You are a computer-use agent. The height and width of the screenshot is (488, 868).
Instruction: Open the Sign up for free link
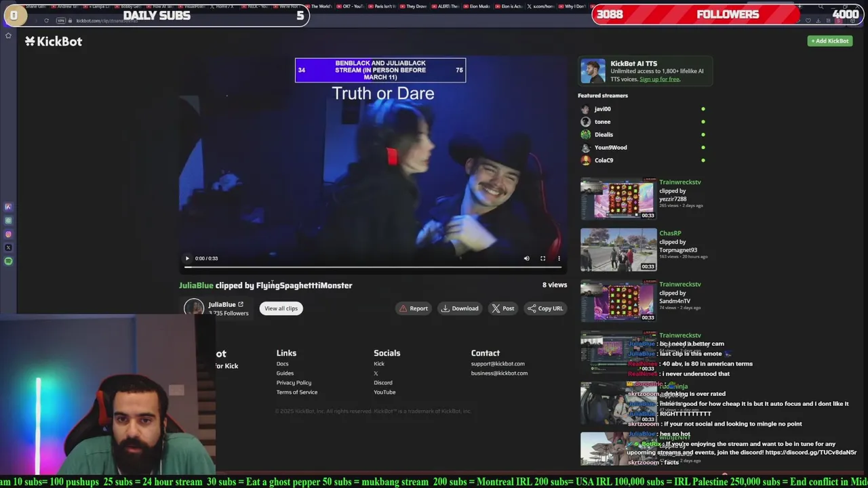coord(659,79)
